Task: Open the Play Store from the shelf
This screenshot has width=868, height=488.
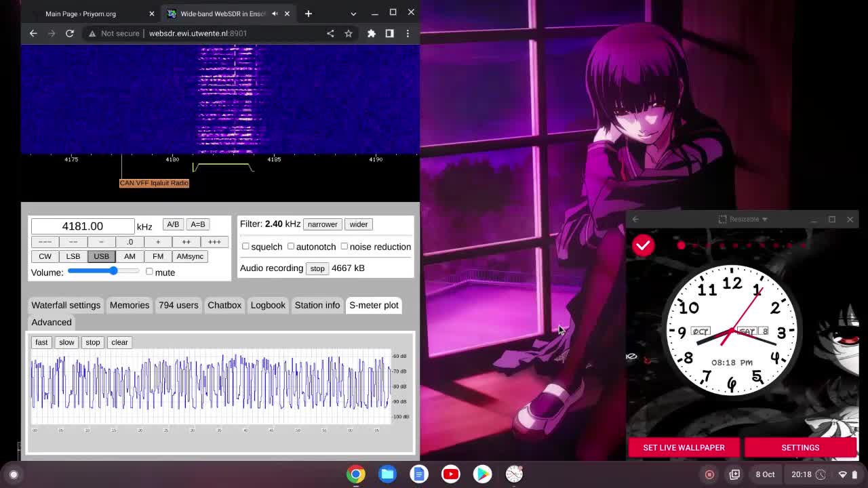Action: pos(482,474)
